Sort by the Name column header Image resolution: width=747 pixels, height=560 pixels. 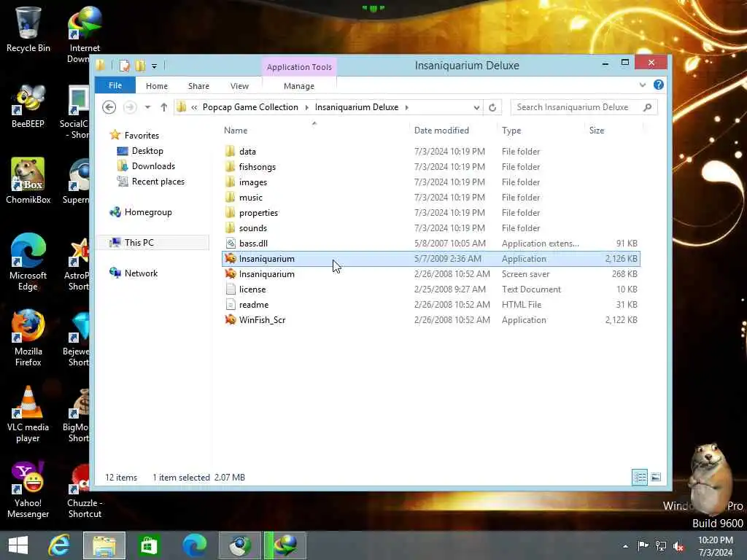coord(236,131)
